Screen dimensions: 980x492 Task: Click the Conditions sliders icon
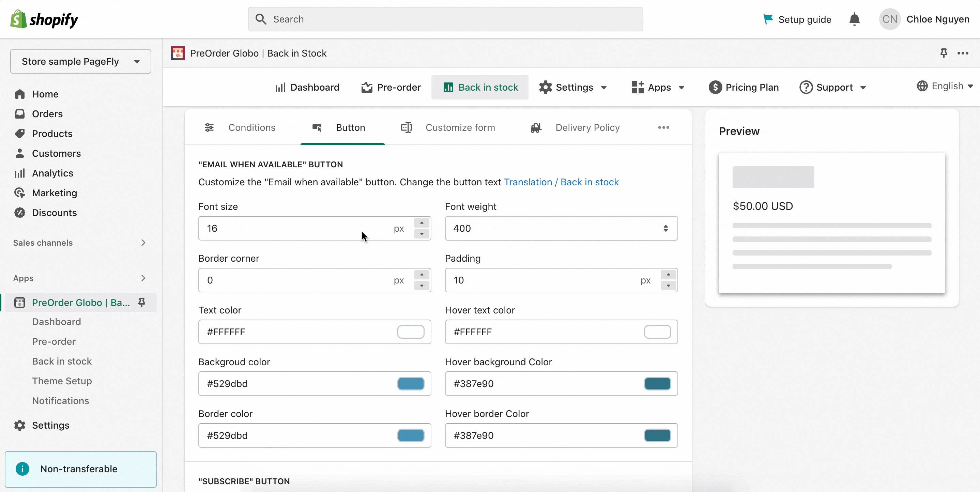(x=209, y=127)
